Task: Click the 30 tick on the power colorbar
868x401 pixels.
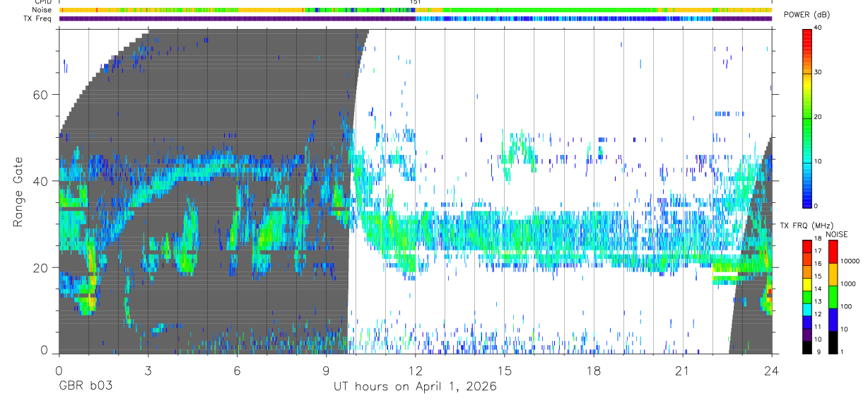Action: (x=819, y=72)
